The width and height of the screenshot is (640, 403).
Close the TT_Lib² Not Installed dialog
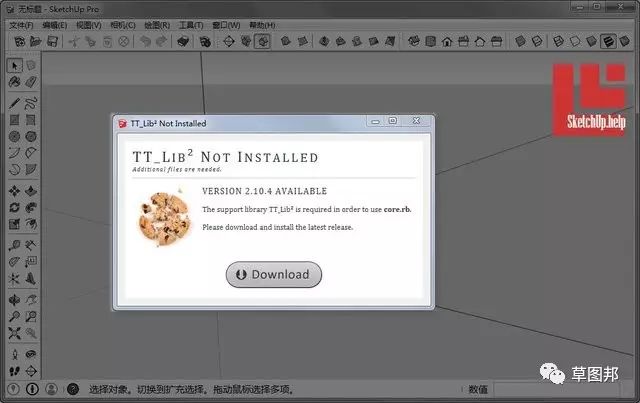pos(418,121)
